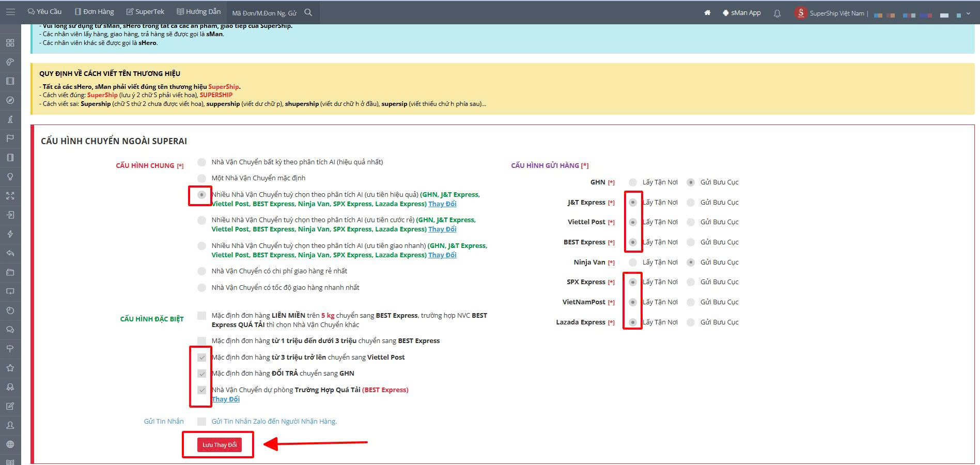Choose 'Gửi Bưu Cục' for BEST Express

click(x=691, y=242)
